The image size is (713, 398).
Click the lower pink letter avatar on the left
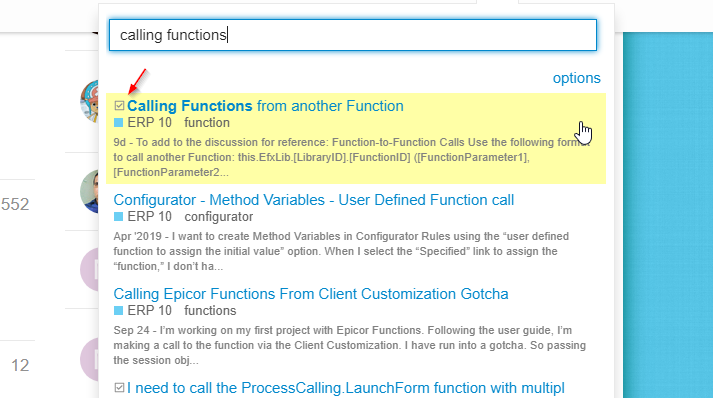[90, 359]
